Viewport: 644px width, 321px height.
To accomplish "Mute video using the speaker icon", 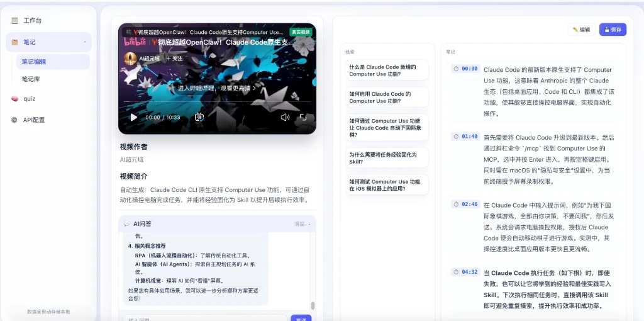I will click(285, 117).
